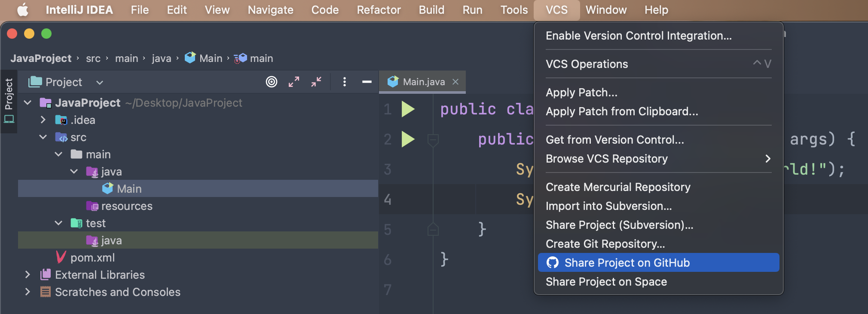Click JavaProject in the breadcrumb bar
The image size is (868, 314).
coord(41,58)
